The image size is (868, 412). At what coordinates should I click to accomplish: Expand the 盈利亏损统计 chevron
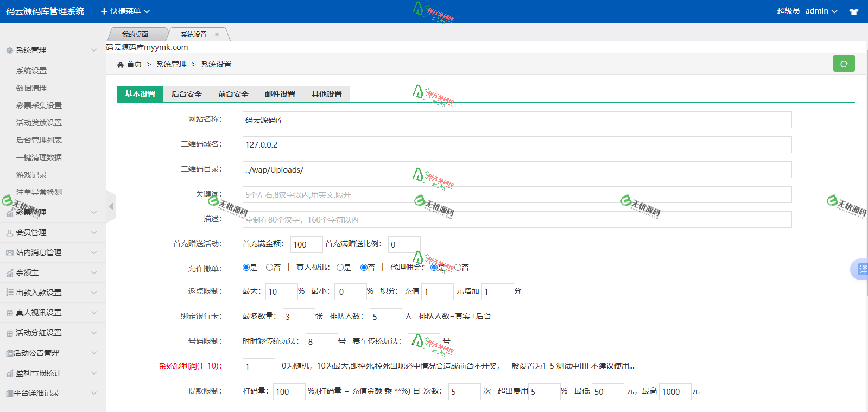tap(93, 373)
